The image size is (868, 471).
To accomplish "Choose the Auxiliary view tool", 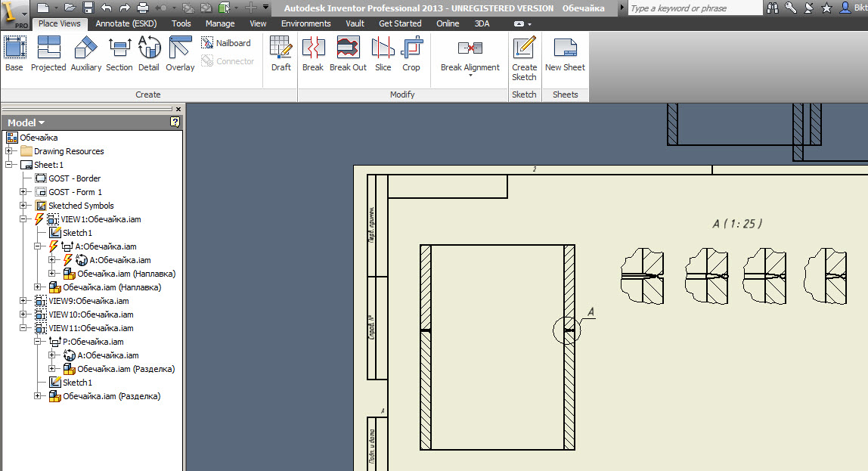I will pyautogui.click(x=85, y=54).
